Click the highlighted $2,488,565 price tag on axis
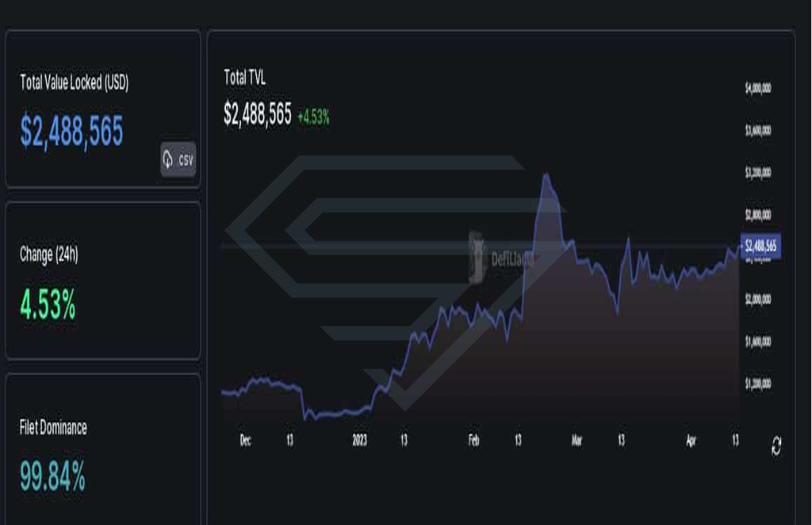The height and width of the screenshot is (525, 812). click(760, 246)
